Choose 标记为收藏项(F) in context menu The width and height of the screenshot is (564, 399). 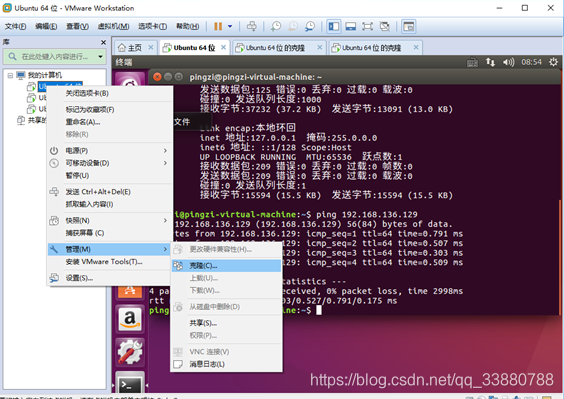pyautogui.click(x=110, y=109)
